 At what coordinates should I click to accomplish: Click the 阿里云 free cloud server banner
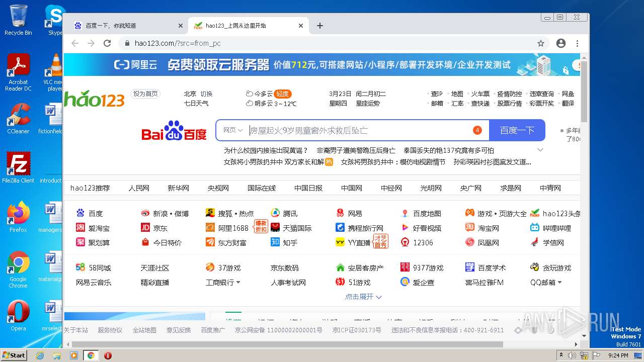point(322,65)
